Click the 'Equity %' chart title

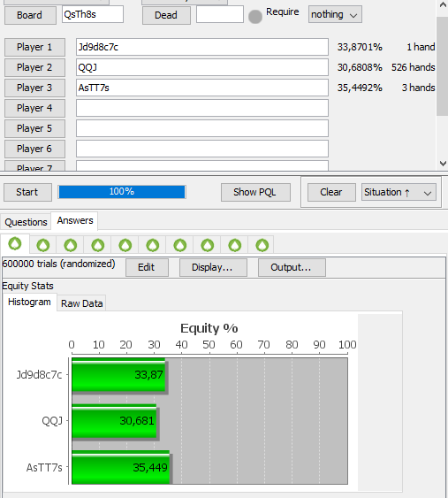[209, 328]
